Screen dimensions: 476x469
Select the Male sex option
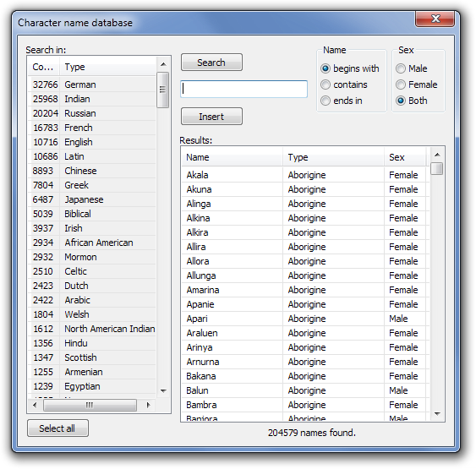point(412,68)
